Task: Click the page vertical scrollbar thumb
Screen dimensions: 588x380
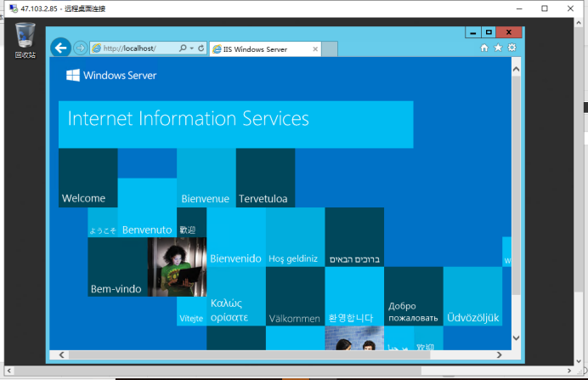Action: click(516, 185)
